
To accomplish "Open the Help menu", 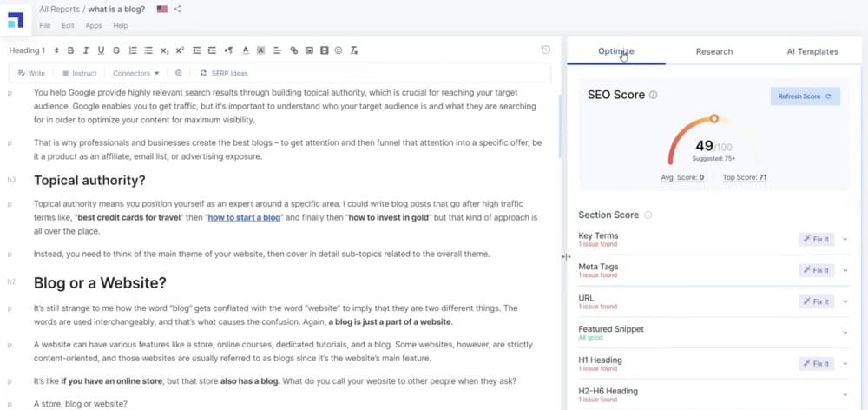I will click(x=121, y=25).
